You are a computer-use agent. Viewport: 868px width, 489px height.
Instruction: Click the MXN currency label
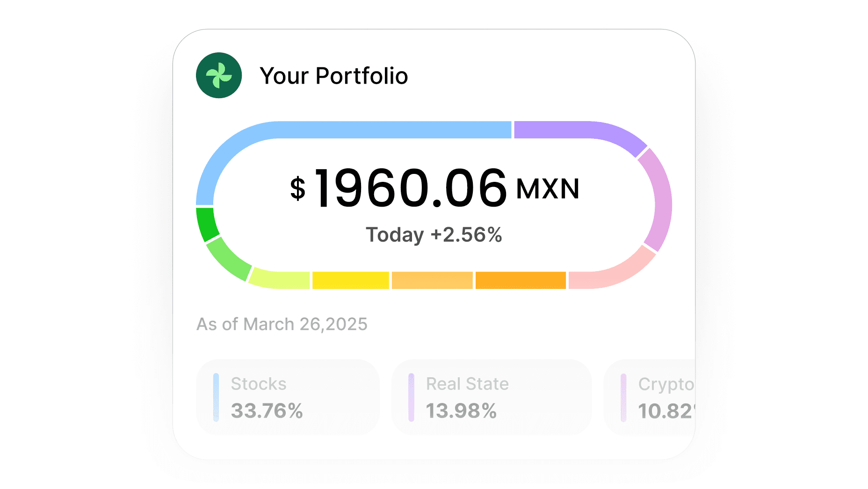point(548,189)
